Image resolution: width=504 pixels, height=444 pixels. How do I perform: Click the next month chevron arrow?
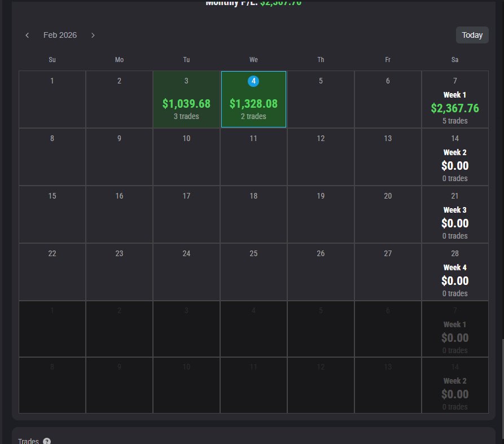click(x=93, y=35)
